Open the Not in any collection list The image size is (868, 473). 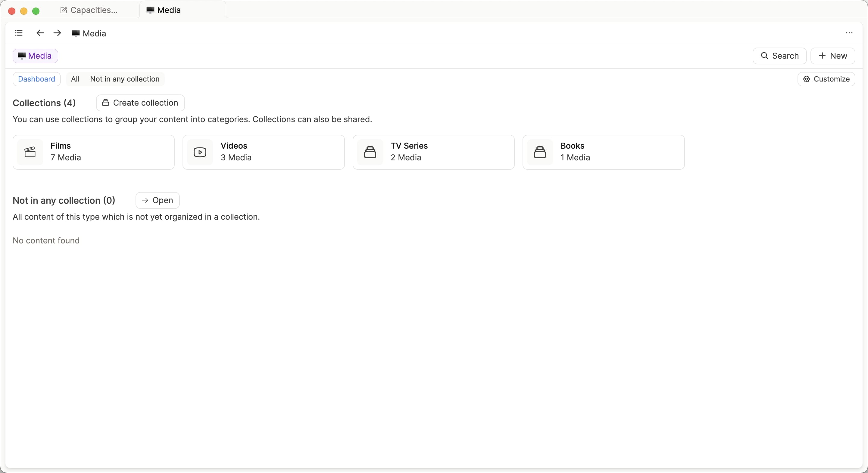pyautogui.click(x=157, y=200)
